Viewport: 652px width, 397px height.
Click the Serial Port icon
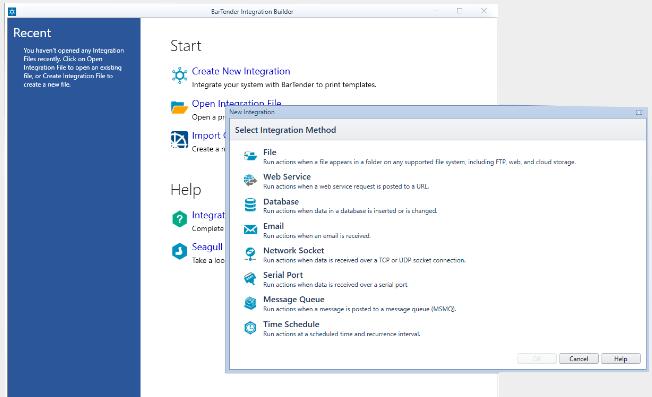click(x=250, y=279)
